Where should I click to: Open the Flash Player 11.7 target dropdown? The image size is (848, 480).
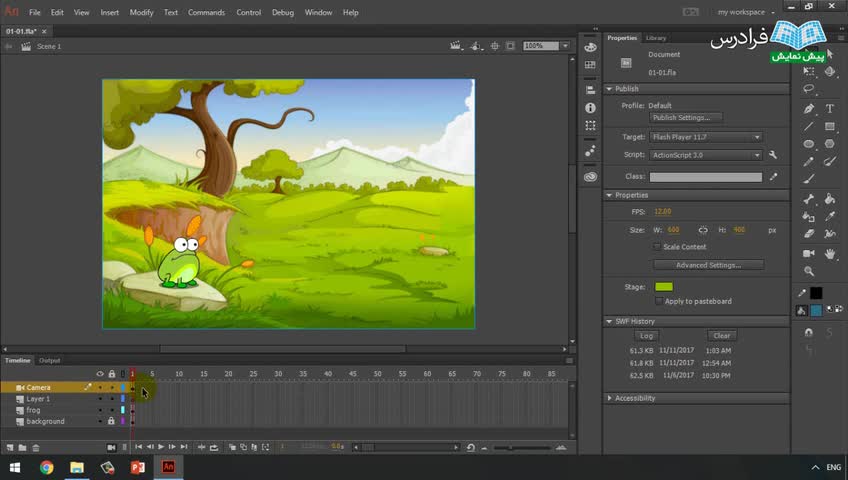tap(705, 137)
